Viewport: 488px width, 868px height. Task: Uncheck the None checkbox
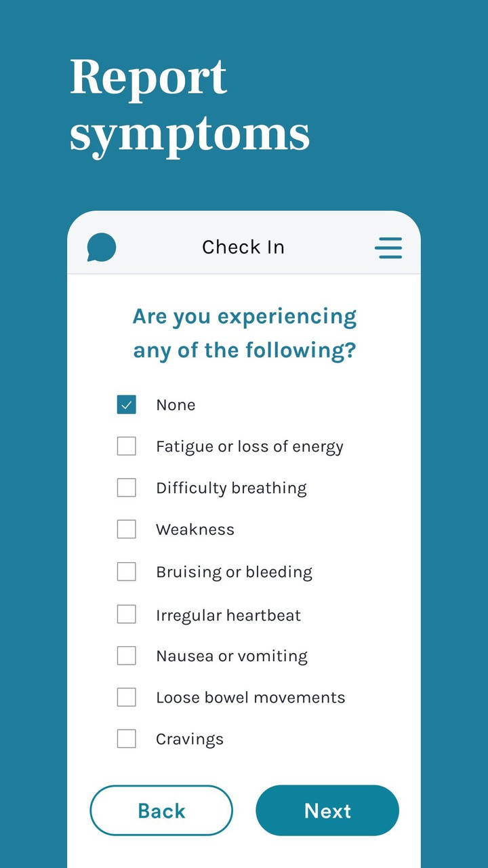pyautogui.click(x=127, y=405)
